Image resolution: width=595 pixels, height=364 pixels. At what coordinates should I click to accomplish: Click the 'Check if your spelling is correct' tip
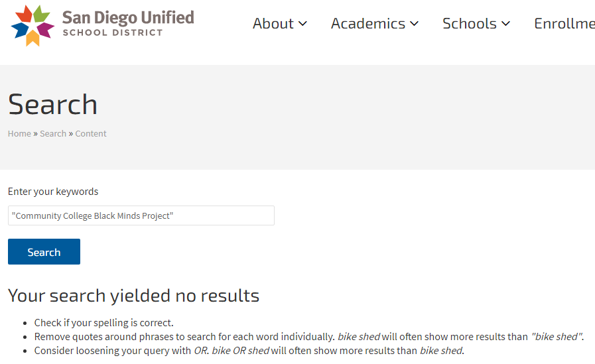pyautogui.click(x=103, y=323)
